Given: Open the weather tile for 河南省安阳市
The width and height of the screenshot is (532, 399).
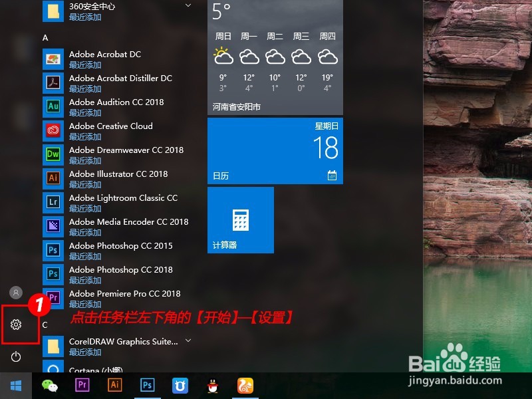Looking at the screenshot, I should (x=275, y=57).
